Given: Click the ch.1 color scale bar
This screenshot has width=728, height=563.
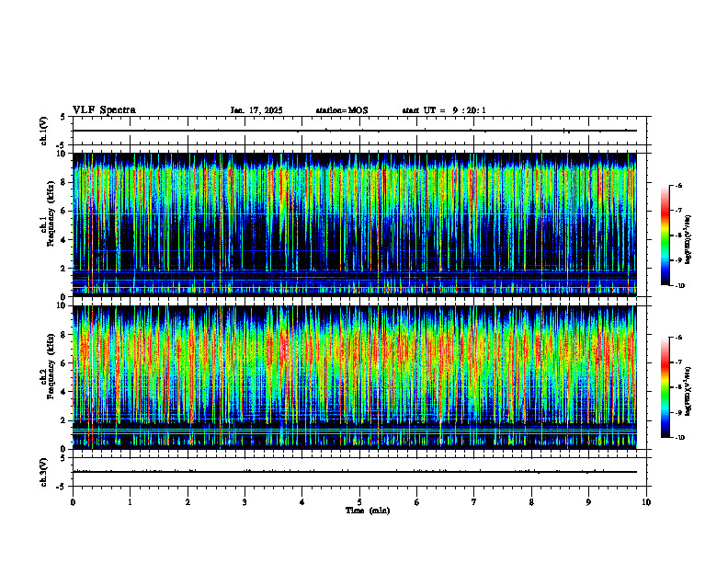Looking at the screenshot, I should coord(665,236).
